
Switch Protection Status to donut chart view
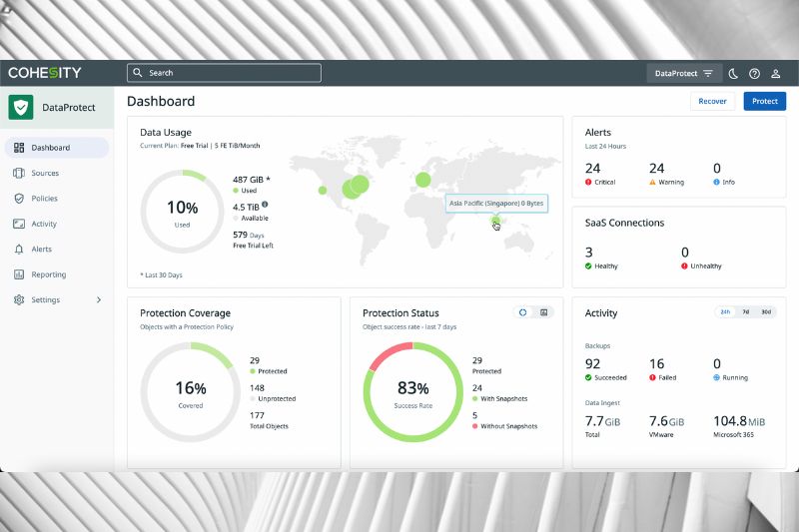tap(522, 312)
